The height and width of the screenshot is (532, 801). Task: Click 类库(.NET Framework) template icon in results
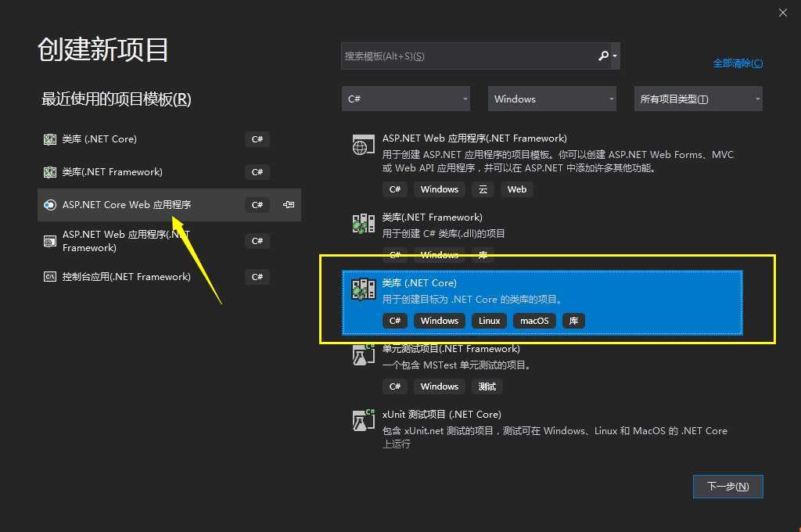[363, 224]
